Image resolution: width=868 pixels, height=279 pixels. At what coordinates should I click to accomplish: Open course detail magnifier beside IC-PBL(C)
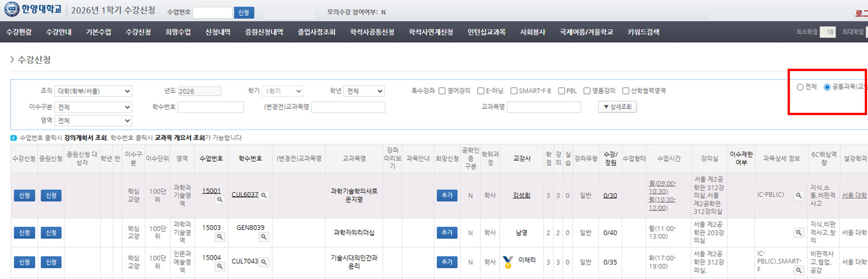(799, 195)
